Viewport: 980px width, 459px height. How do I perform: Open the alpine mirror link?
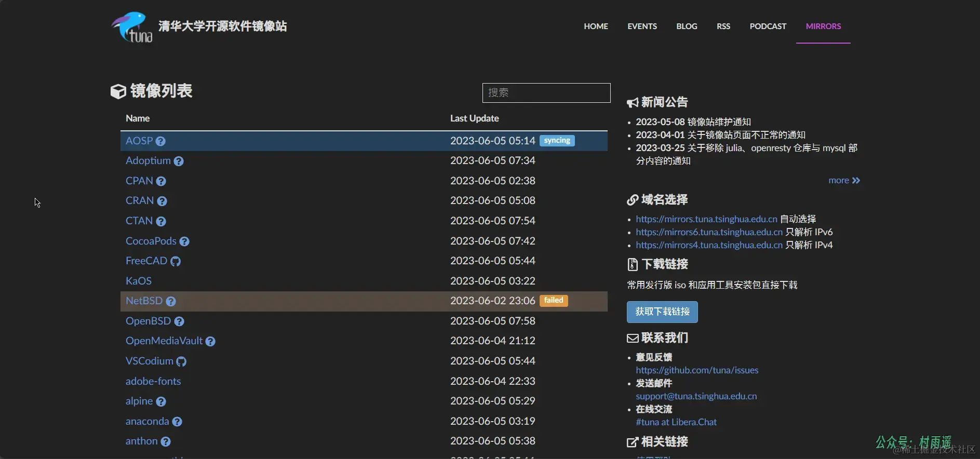click(139, 401)
